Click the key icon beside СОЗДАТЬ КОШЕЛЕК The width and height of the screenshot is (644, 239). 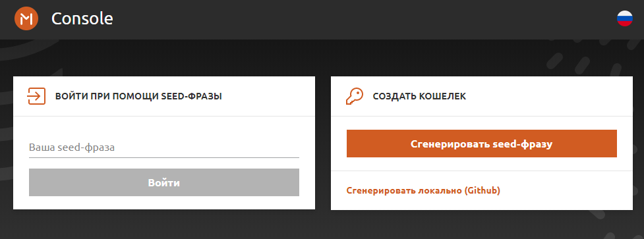[x=355, y=96]
